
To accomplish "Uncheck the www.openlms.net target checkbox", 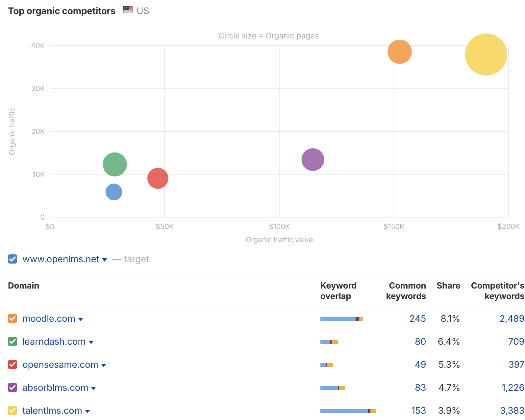I will 12,259.
